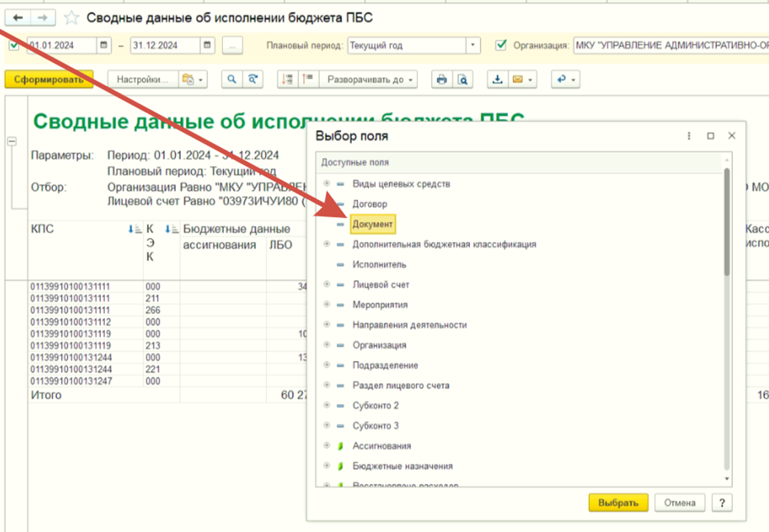The width and height of the screenshot is (769, 532).
Task: Confirm with the Выбрать button
Action: pos(619,502)
